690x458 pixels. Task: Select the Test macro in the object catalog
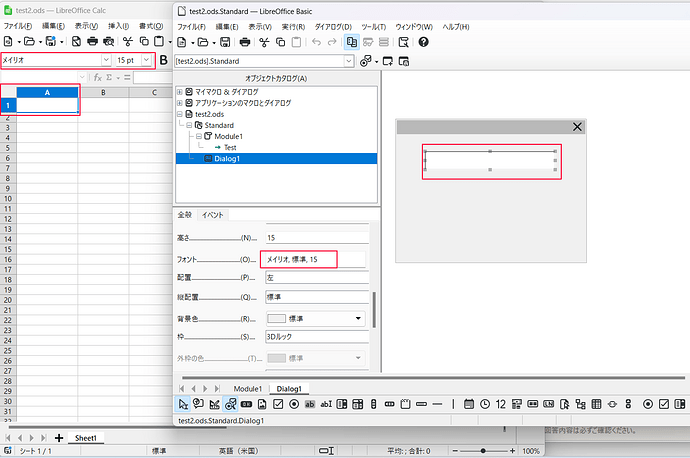(x=230, y=147)
